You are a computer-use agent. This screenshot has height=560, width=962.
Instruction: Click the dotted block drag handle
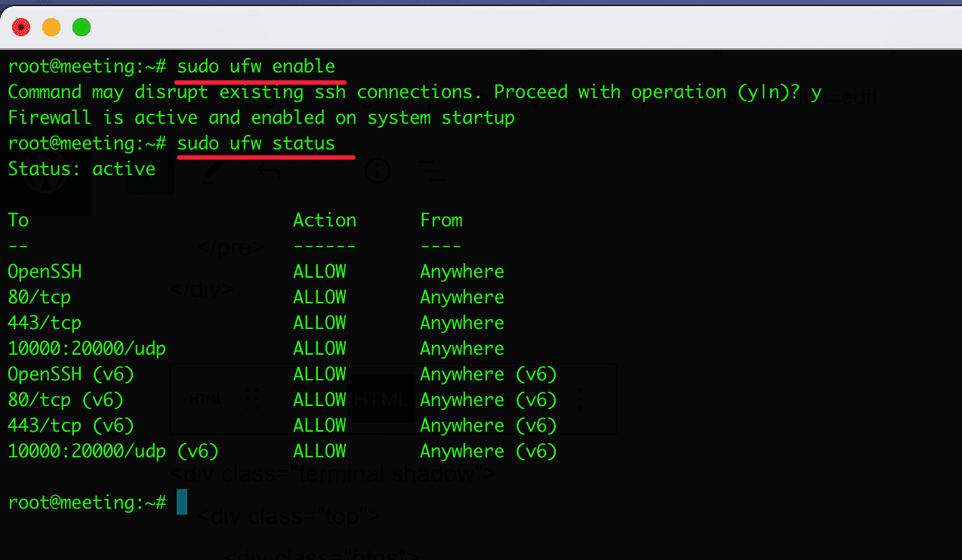tap(254, 398)
